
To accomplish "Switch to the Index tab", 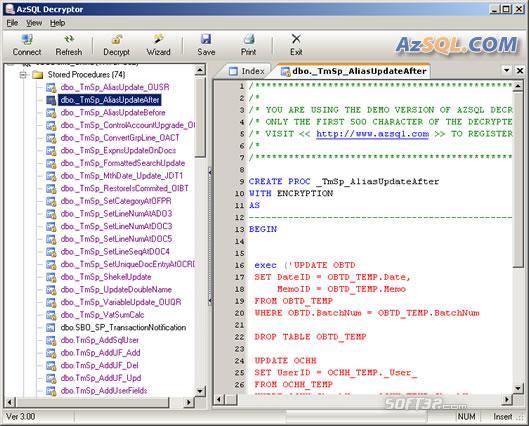I will (246, 71).
